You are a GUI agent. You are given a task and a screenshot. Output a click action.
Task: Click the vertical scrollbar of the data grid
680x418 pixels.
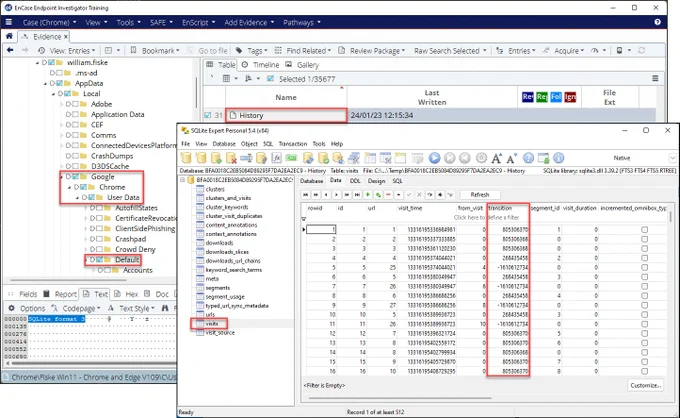coord(671,217)
